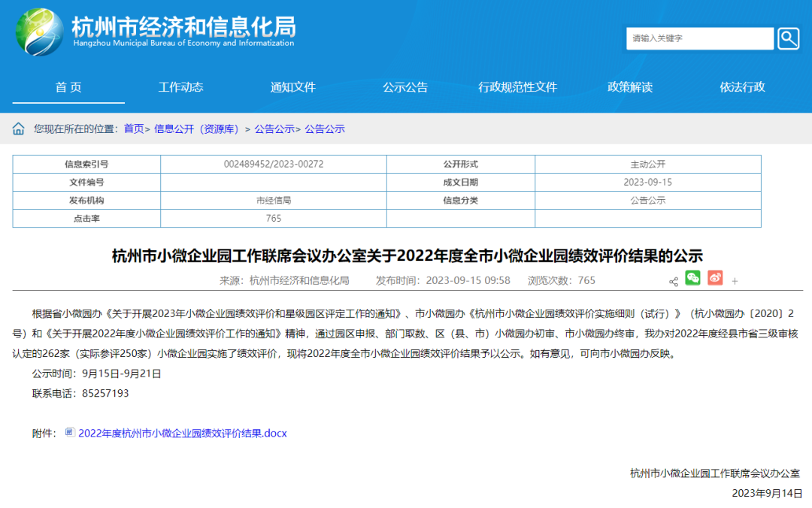Switch to the 工作动态 tab
812x508 pixels.
tap(180, 86)
